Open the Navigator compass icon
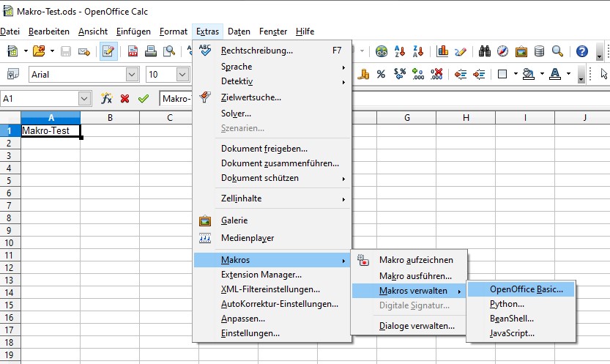Screen dimensions: 610x364 [x=502, y=51]
